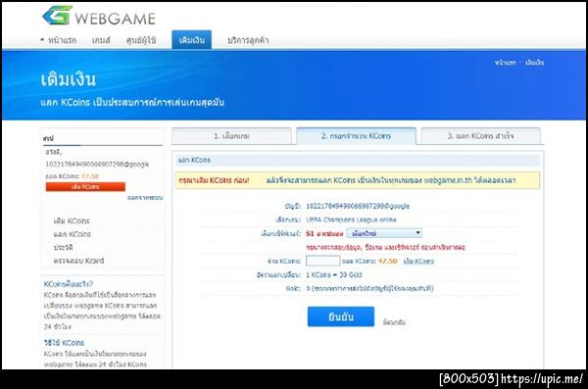Click the UEFA Champions League online text

pyautogui.click(x=351, y=219)
